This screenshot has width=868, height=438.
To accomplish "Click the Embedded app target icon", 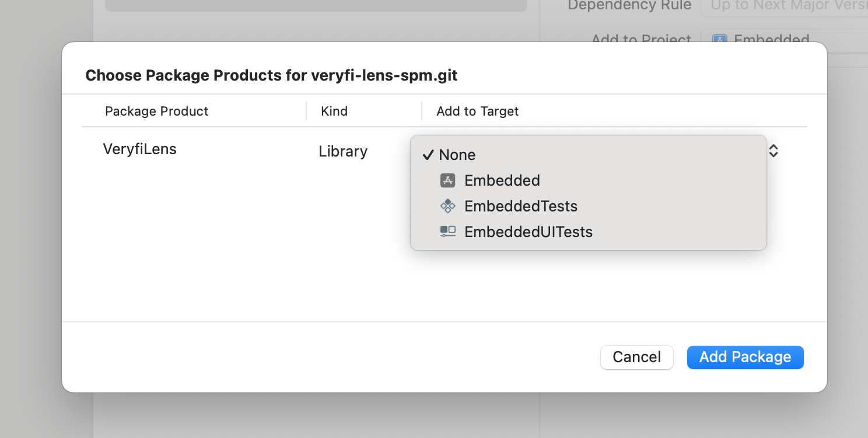I will [447, 180].
